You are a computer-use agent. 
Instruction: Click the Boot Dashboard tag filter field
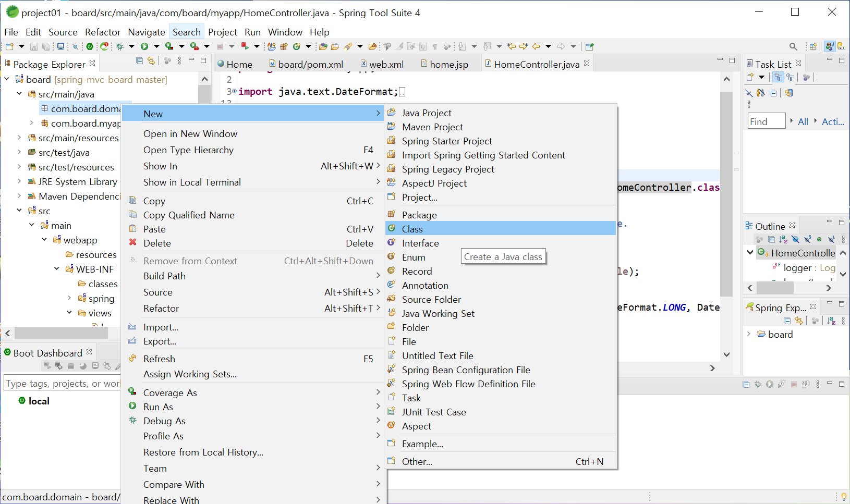click(62, 383)
